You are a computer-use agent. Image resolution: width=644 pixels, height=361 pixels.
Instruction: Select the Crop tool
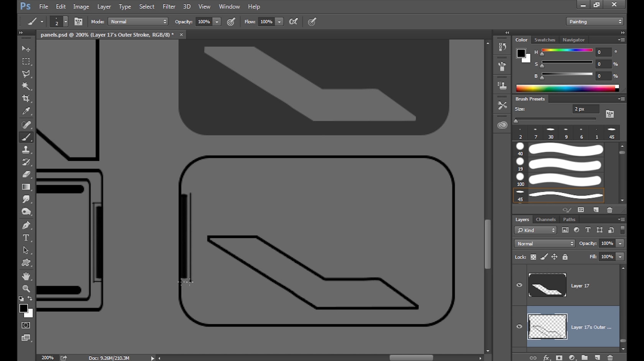[x=26, y=98]
